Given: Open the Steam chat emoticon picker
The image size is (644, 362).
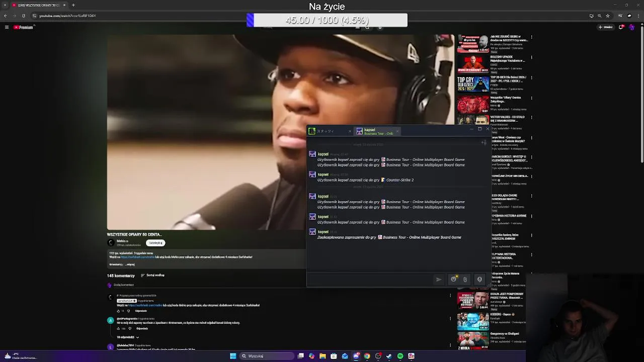Looking at the screenshot, I should 454,280.
